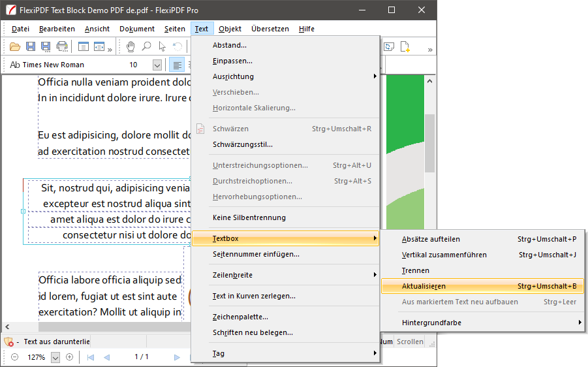Choose Schriften neu belegen...
Viewport: 588px width, 367px height.
[x=285, y=333]
